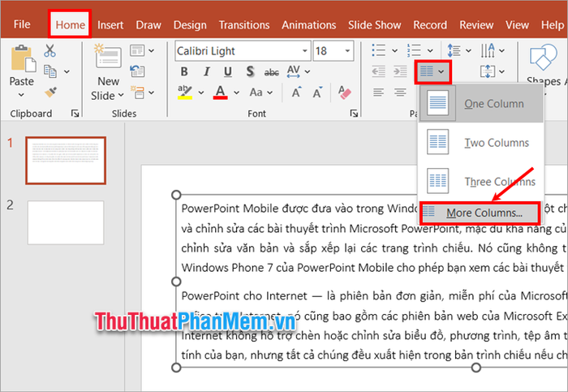The width and height of the screenshot is (568, 392).
Task: Center align the text
Action: 400,93
